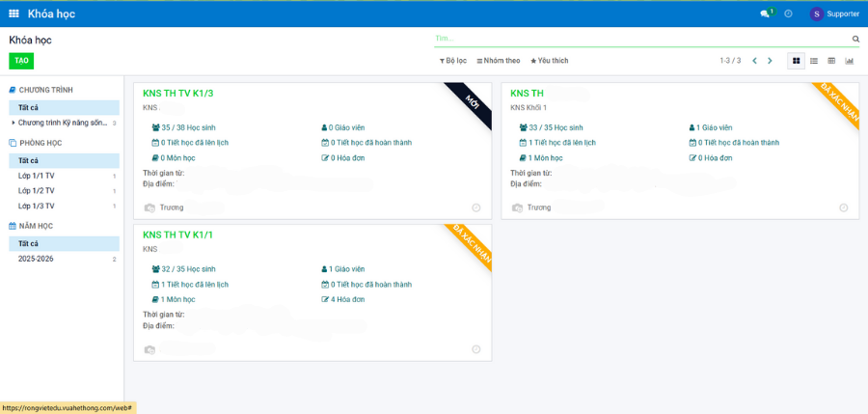
Task: Open activity clock on KNS TH TV K1/3 card
Action: (x=476, y=207)
